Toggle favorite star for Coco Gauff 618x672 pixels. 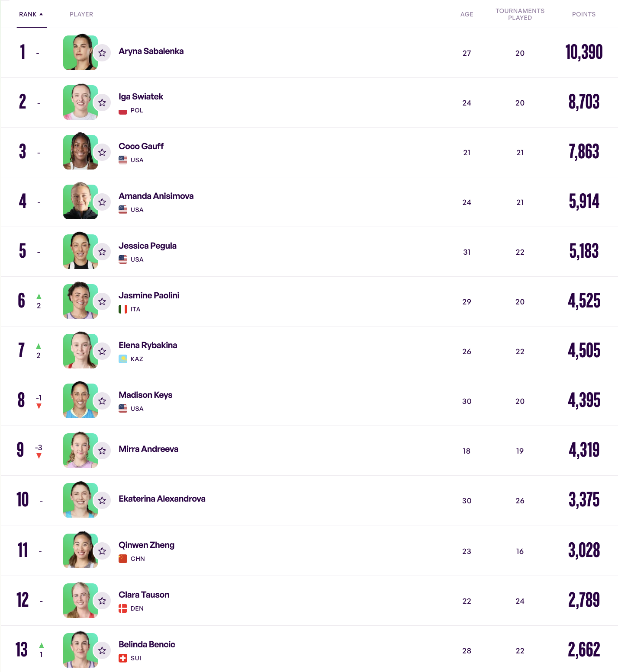tap(102, 153)
